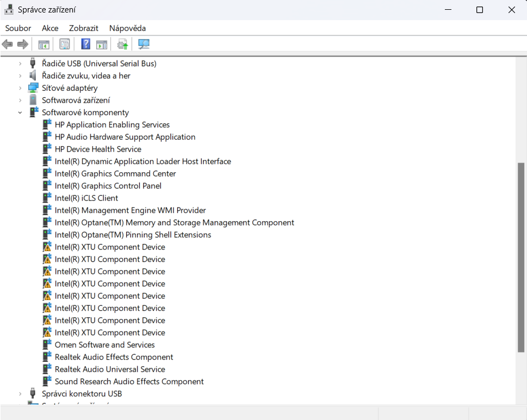Expand the Řadiče USB (Universal Serial Bus) node
The height and width of the screenshot is (420, 527).
point(20,64)
